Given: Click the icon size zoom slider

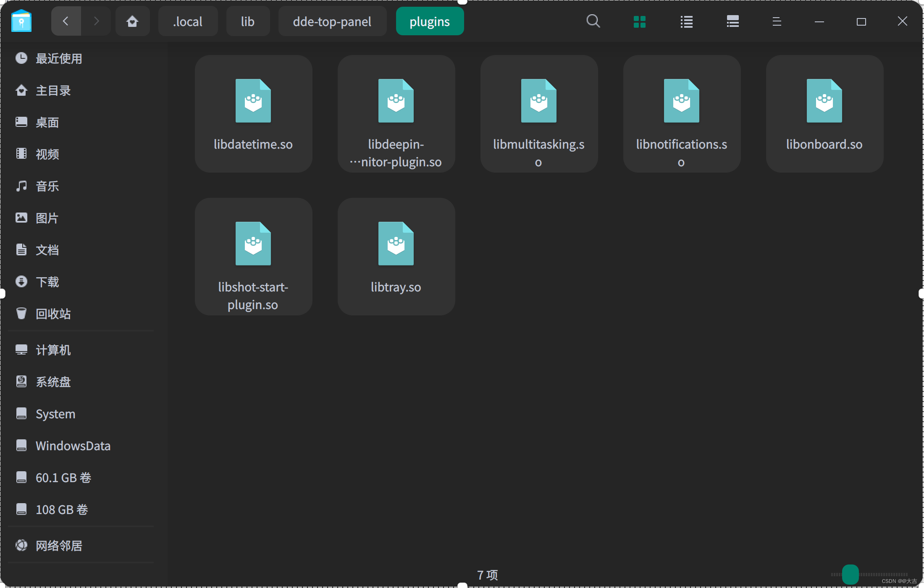Looking at the screenshot, I should 850,574.
